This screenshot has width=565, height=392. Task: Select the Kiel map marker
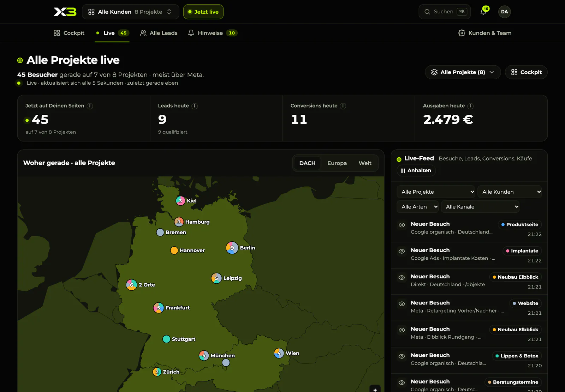coord(180,201)
